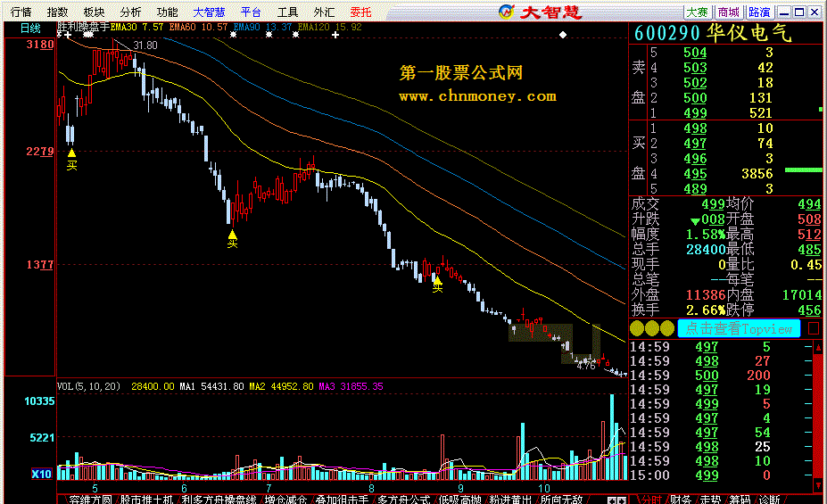Click the 31.80 high price label
The height and width of the screenshot is (504, 827).
145,45
